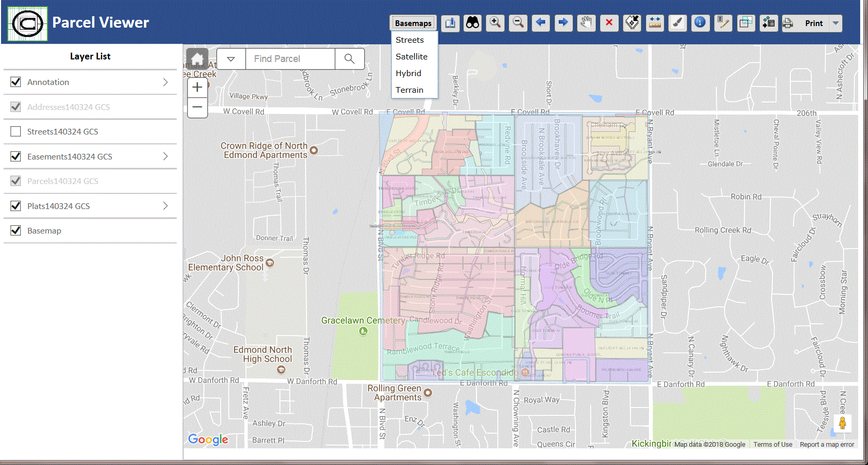Go to next map extent arrow
The height and width of the screenshot is (465, 868).
tap(563, 23)
